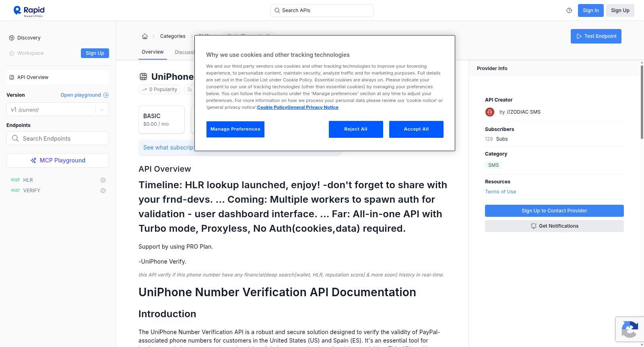Open the info icon beside HLR endpoint

coord(103,180)
